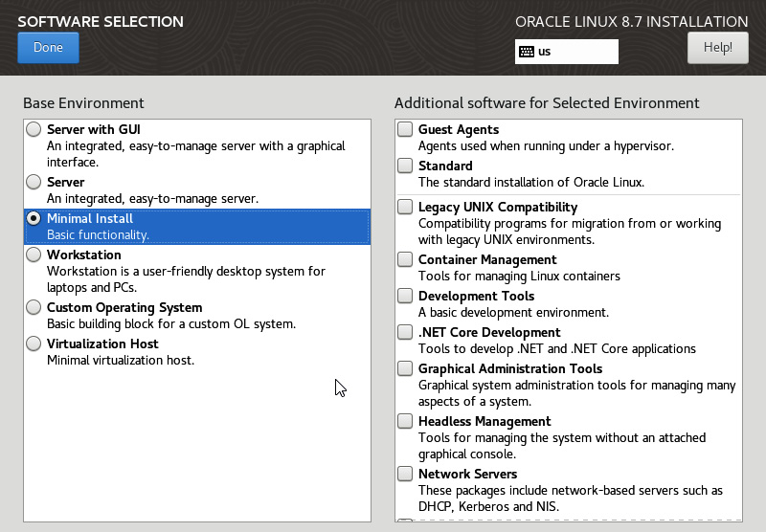This screenshot has width=766, height=532.
Task: Check Graphical Administration Tools checkbox
Action: click(x=405, y=368)
